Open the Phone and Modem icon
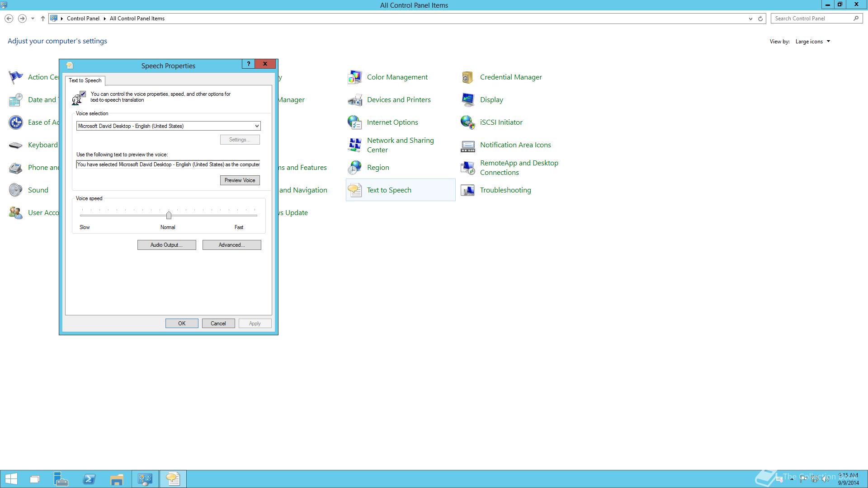The image size is (868, 488). (16, 168)
